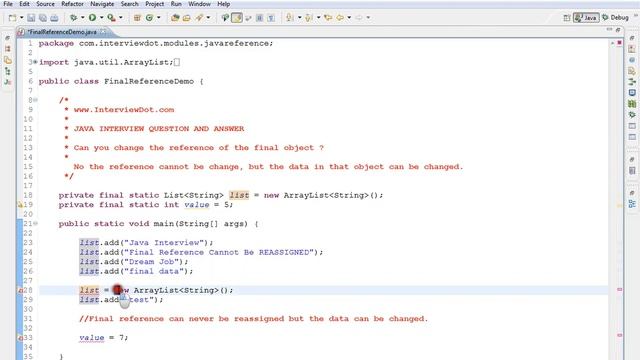The image size is (640, 360).
Task: Open the Run configurations dropdown arrow
Action: (x=101, y=18)
